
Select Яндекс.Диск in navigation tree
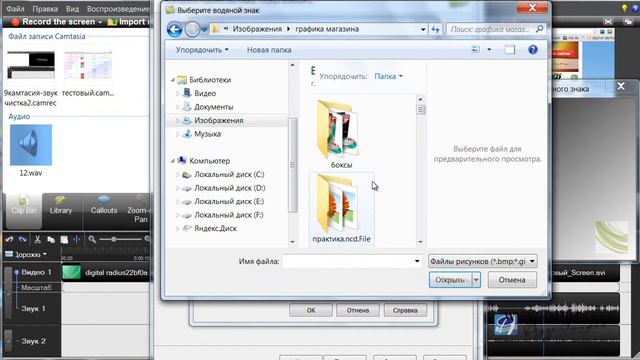pos(215,228)
